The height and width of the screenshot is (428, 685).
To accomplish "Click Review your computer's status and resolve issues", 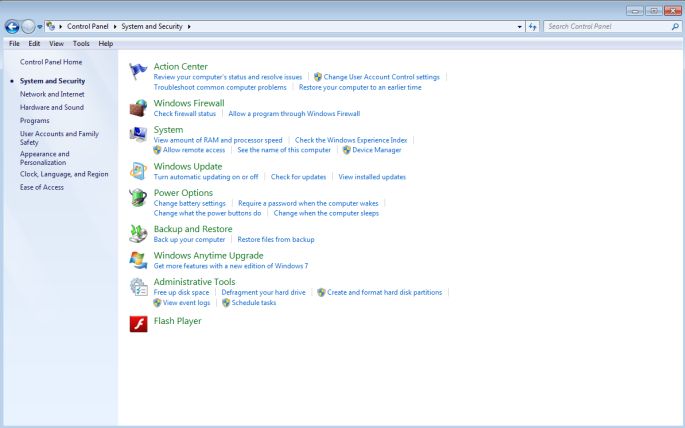I will pos(228,77).
